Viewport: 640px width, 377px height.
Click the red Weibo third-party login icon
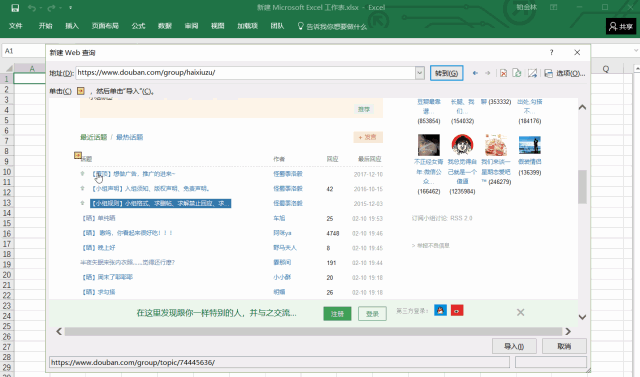(457, 310)
